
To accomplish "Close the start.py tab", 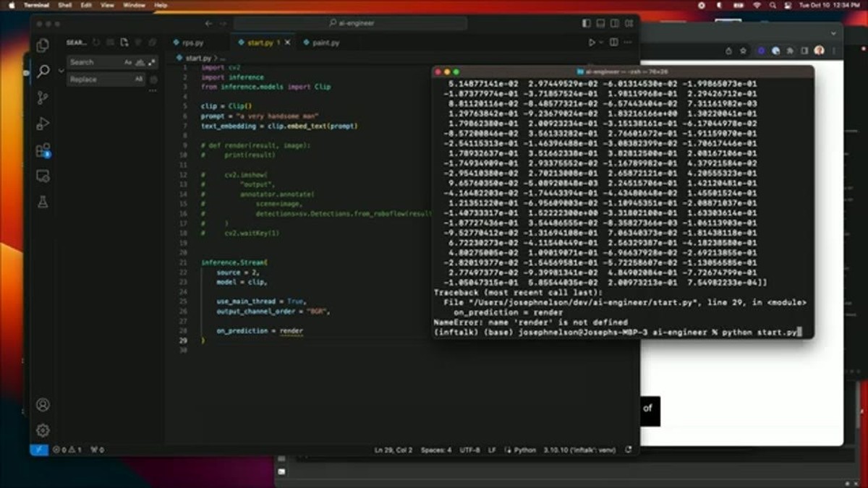I will coord(288,43).
